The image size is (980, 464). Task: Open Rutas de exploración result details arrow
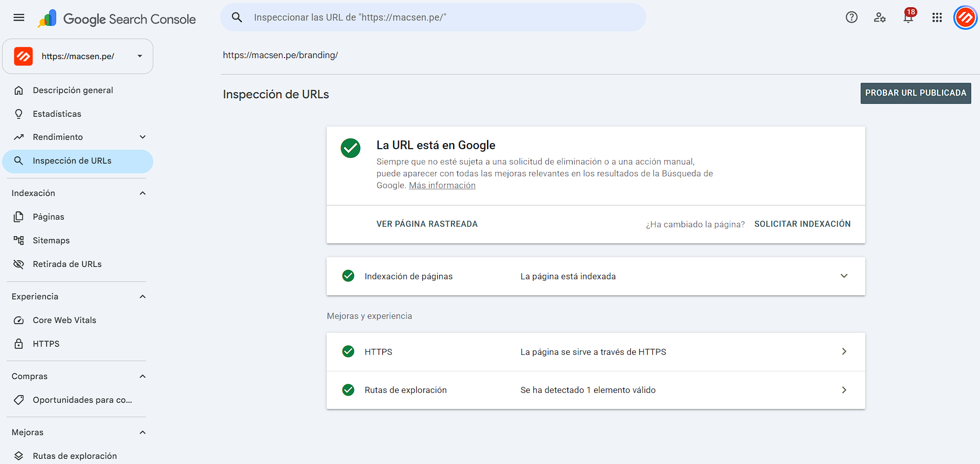point(844,389)
